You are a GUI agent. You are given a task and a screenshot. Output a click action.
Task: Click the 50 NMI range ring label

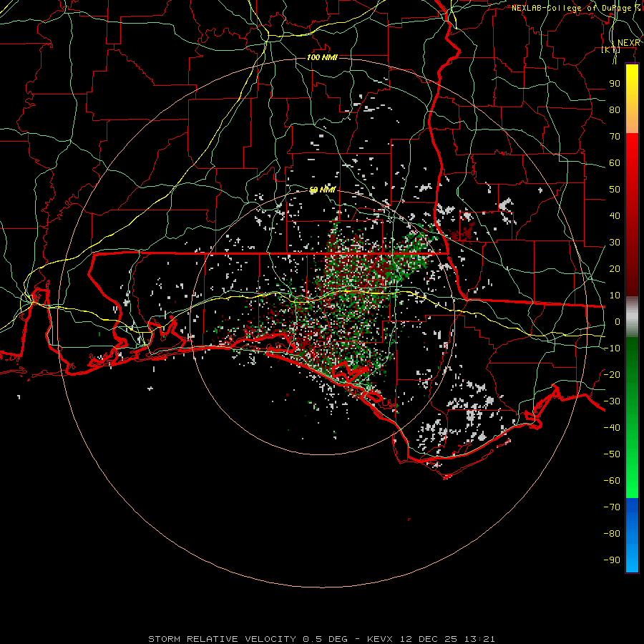point(323,190)
